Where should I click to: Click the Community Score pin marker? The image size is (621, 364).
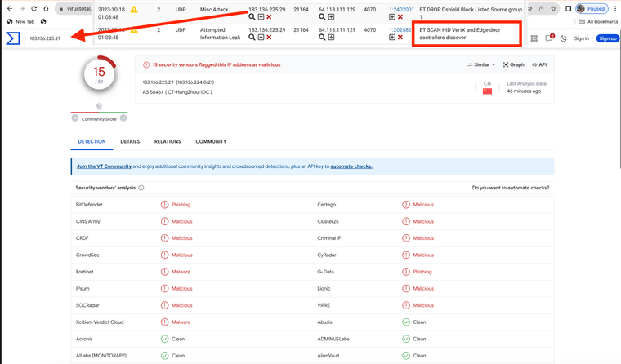[99, 106]
